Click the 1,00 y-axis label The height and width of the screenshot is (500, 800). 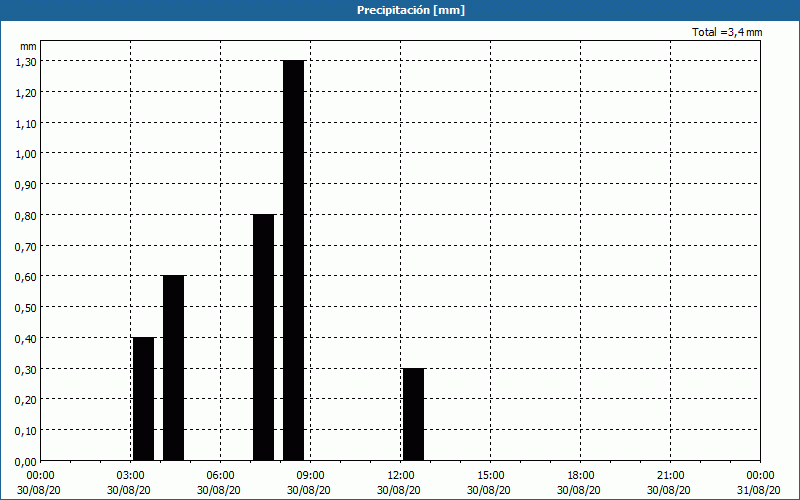[x=26, y=154]
